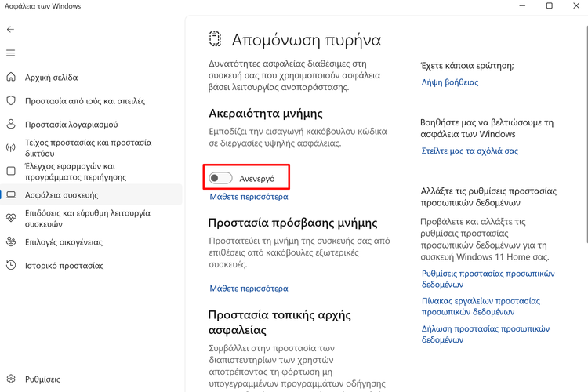Click Μάθετε περισσότερα under memory access protection
This screenshot has height=392, width=588.
(x=249, y=289)
